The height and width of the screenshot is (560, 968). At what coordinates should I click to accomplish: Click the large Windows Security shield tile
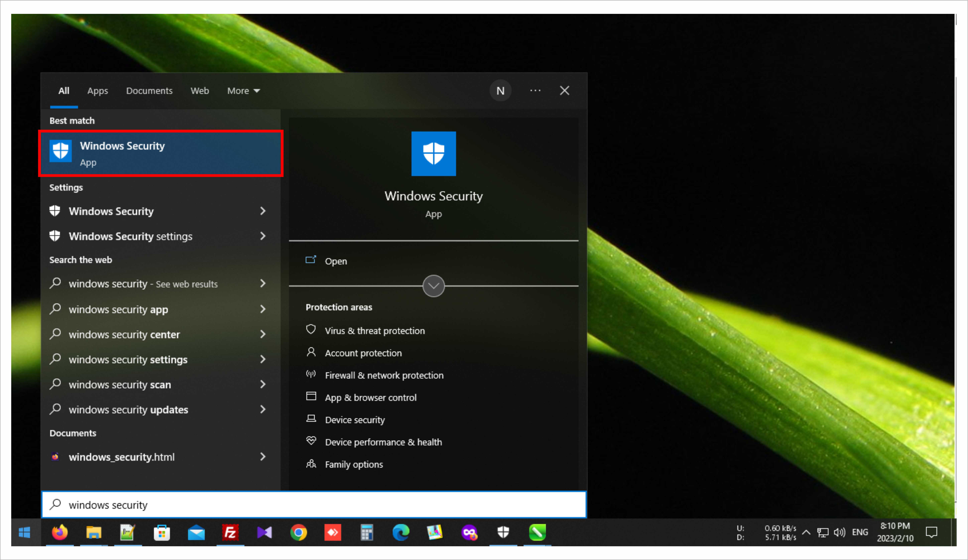[x=433, y=154]
